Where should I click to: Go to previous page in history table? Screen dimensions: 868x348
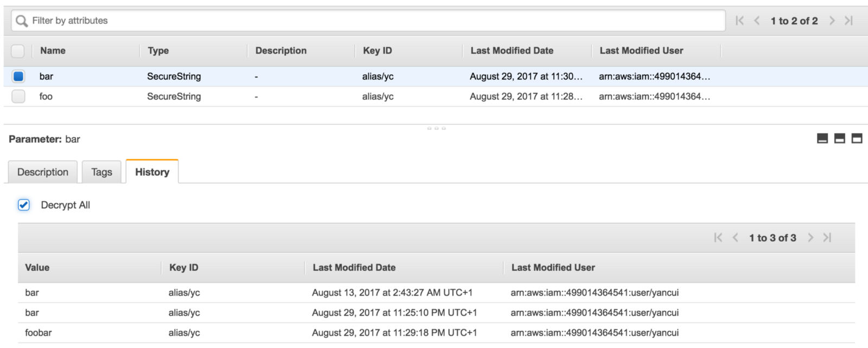pyautogui.click(x=735, y=237)
